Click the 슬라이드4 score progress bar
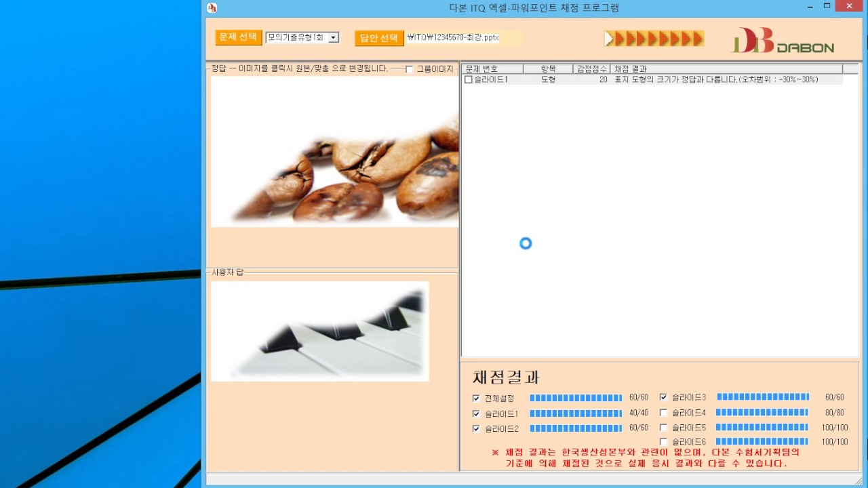 [762, 412]
